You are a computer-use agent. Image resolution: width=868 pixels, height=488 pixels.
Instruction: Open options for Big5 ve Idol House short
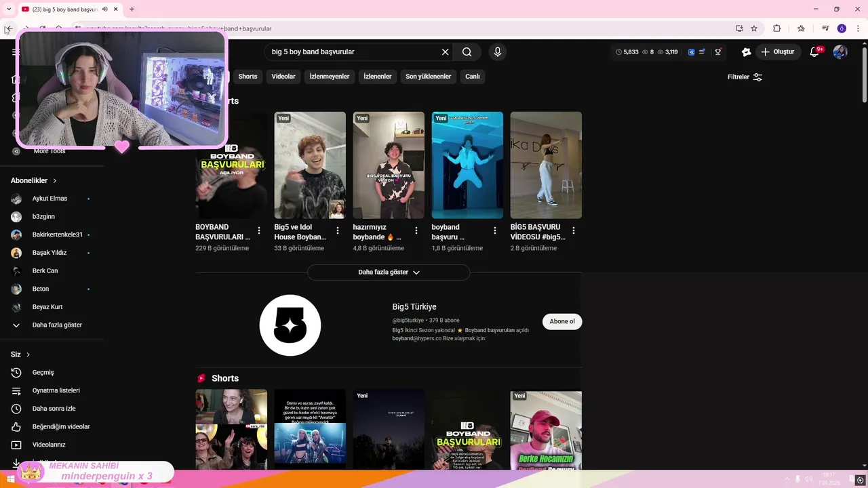(x=338, y=230)
